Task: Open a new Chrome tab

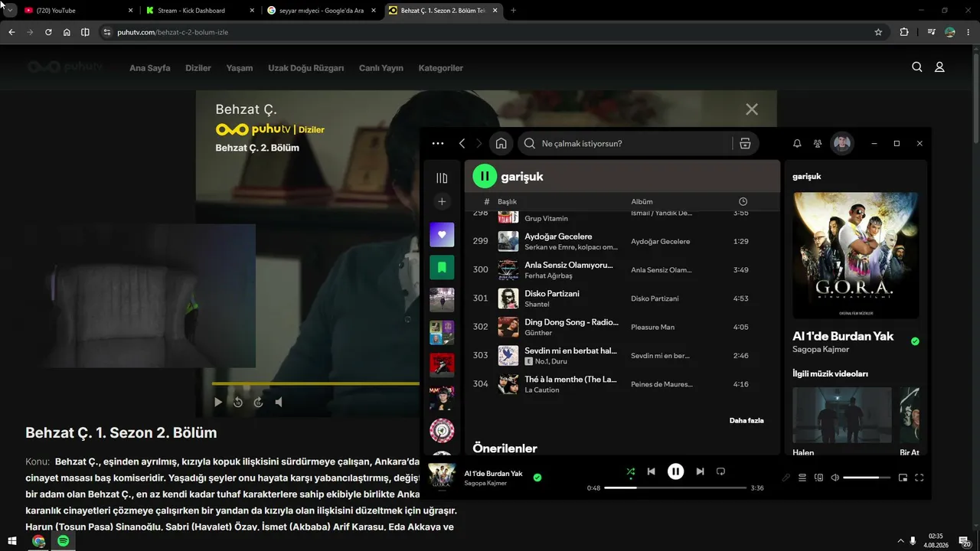Action: (x=513, y=11)
